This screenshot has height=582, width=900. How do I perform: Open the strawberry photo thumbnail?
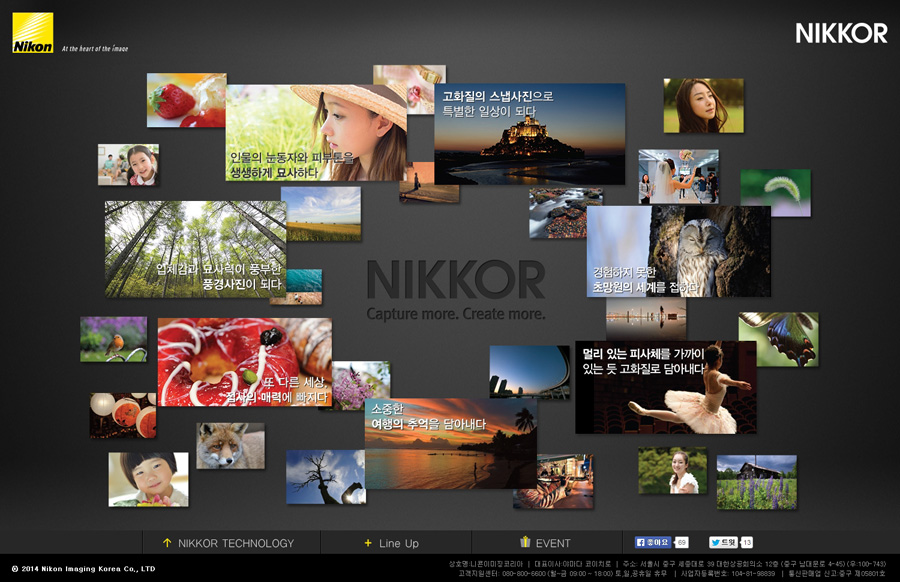coord(185,100)
